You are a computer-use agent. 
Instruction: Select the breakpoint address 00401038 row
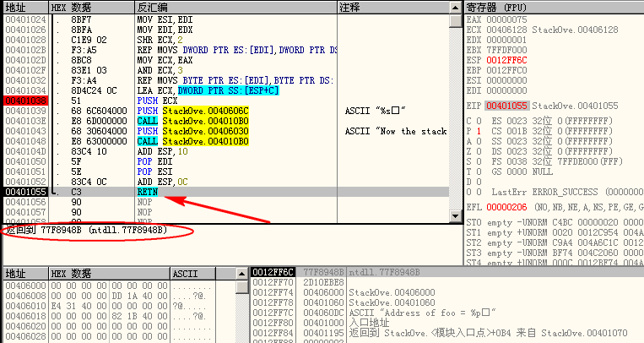(24, 101)
